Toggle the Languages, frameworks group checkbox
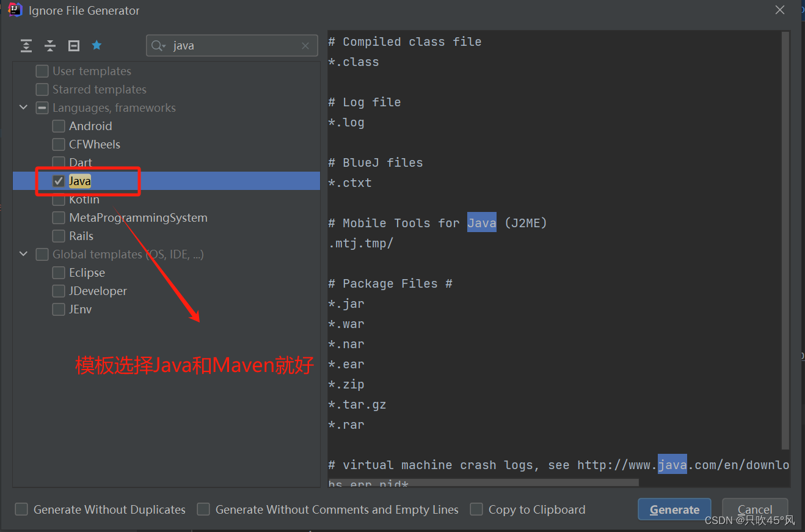Viewport: 805px width, 532px height. (42, 108)
